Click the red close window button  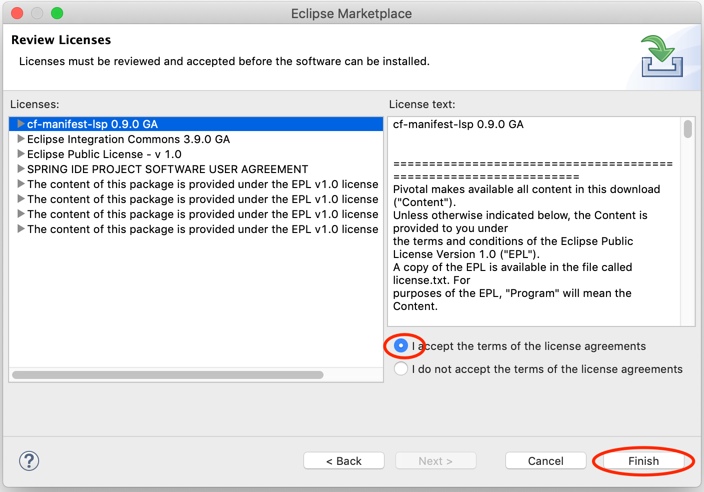17,13
